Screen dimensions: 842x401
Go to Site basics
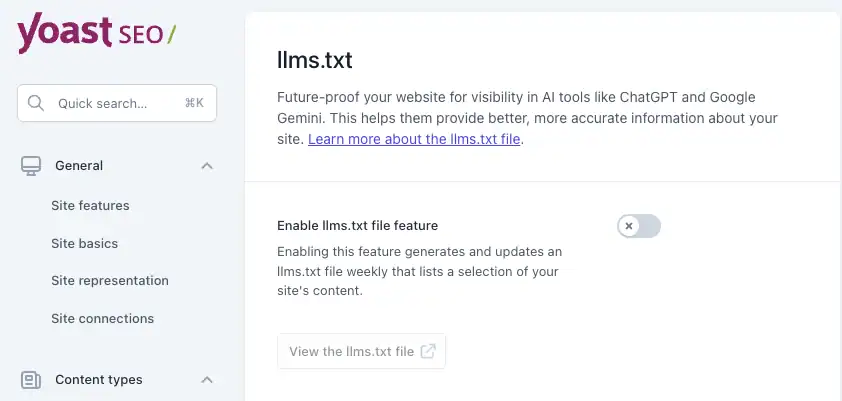point(84,243)
